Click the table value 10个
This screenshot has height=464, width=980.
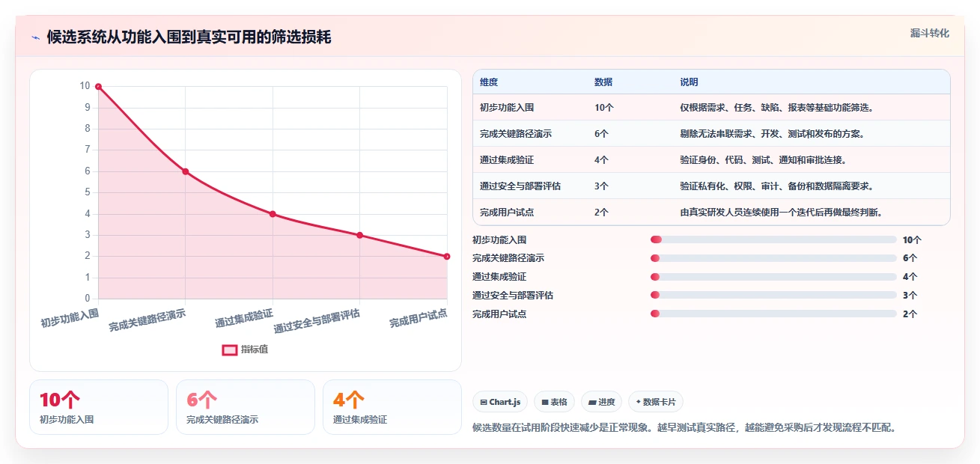(604, 108)
